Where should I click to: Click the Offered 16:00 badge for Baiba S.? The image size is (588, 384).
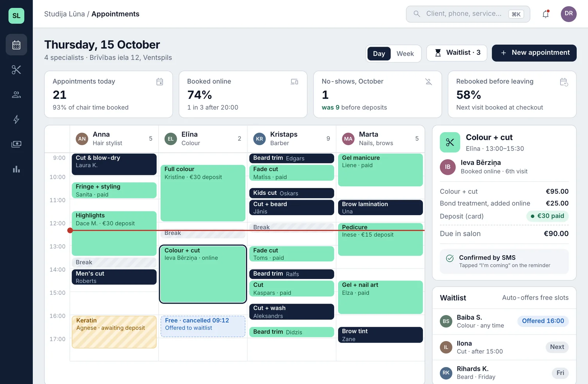pyautogui.click(x=543, y=321)
